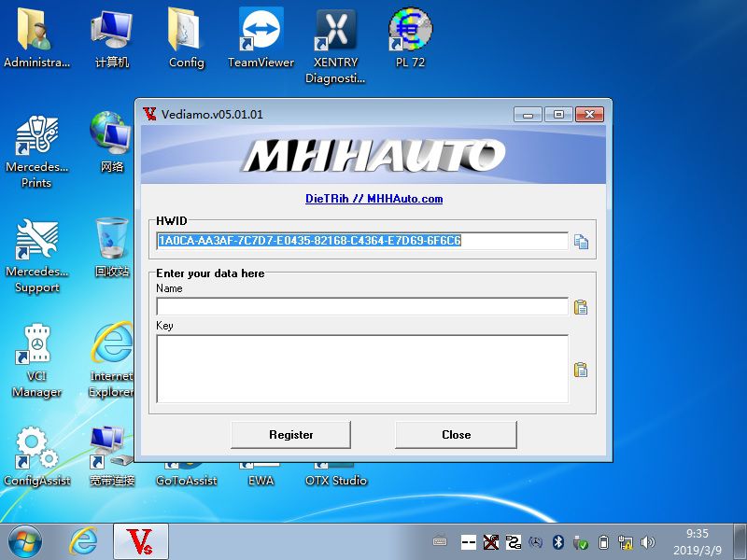This screenshot has height=560, width=747.
Task: Open the Config folder icon
Action: [186, 38]
